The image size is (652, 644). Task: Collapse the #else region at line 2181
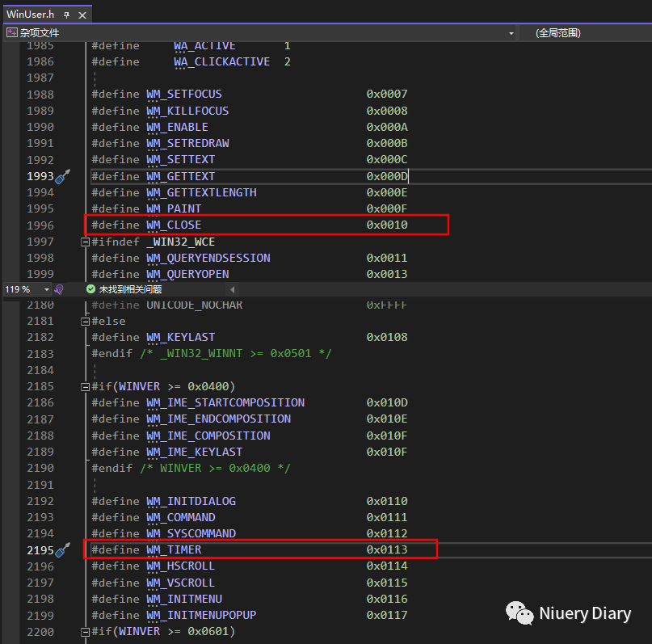(85, 321)
